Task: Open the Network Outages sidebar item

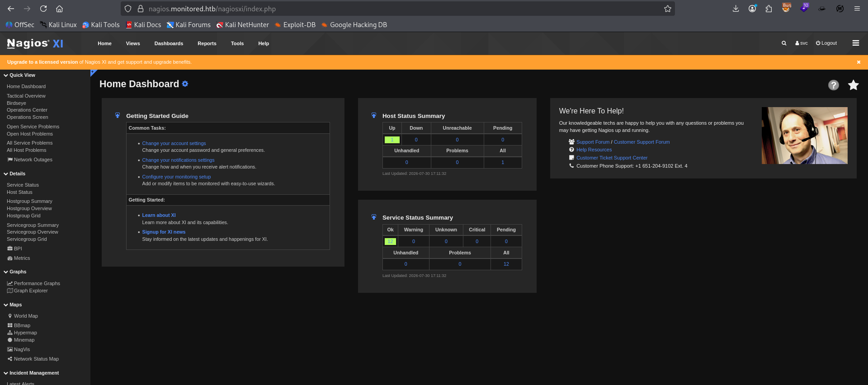Action: click(x=30, y=160)
